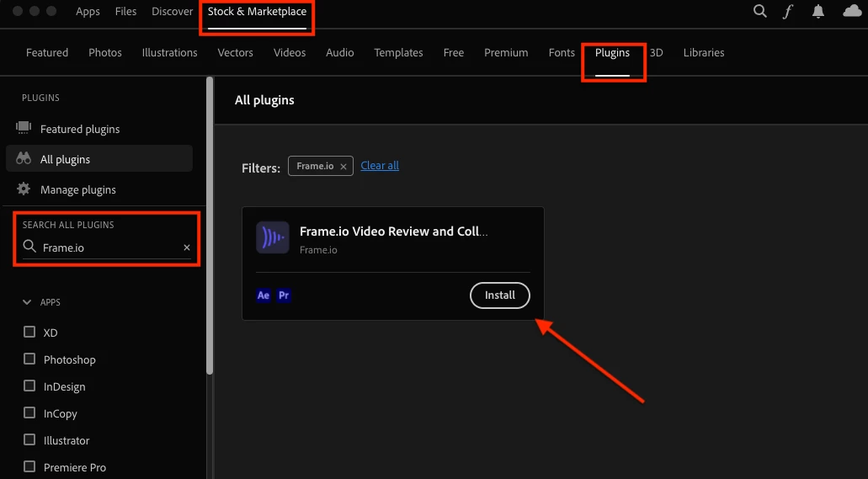The height and width of the screenshot is (479, 868).
Task: Open the Discover tab
Action: click(172, 11)
